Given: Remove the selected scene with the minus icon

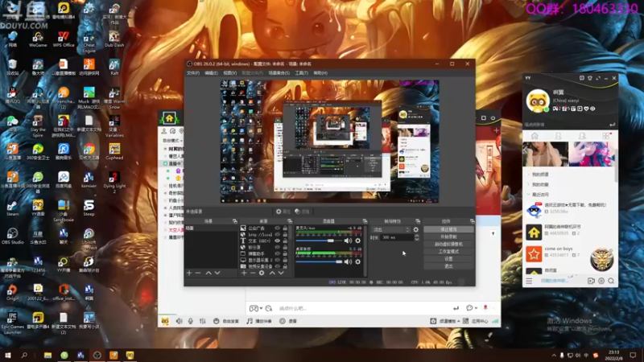Looking at the screenshot, I should [x=198, y=273].
